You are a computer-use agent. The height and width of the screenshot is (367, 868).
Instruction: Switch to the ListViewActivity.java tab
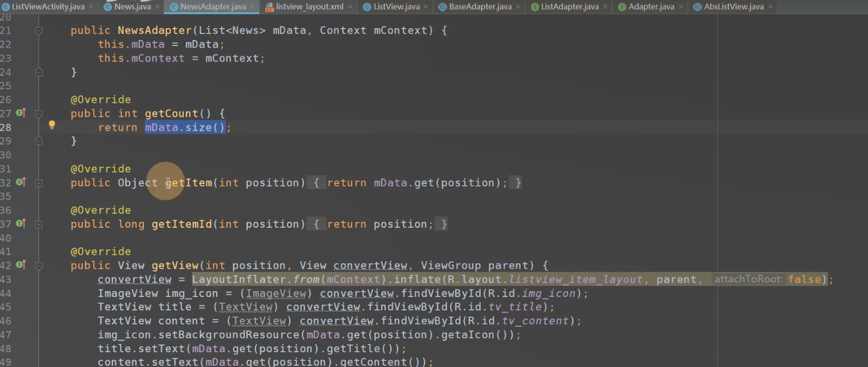point(48,7)
